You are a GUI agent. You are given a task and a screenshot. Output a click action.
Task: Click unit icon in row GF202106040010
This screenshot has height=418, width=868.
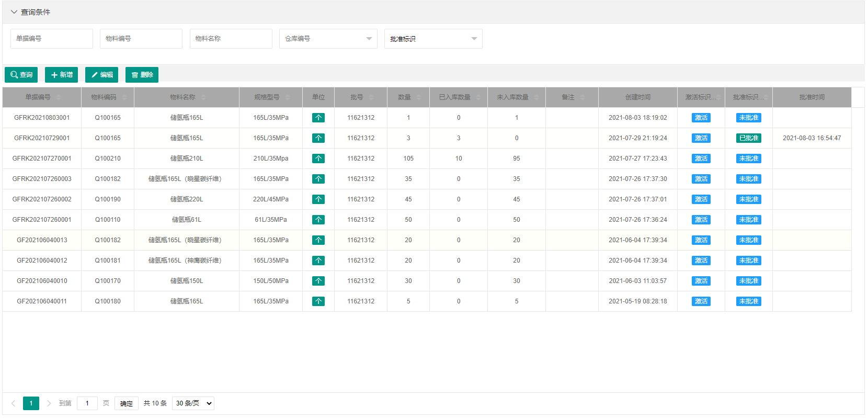318,281
